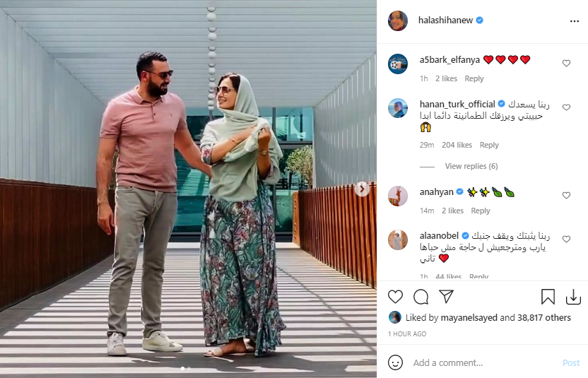Like alaanobel's comment heart

coord(566,240)
